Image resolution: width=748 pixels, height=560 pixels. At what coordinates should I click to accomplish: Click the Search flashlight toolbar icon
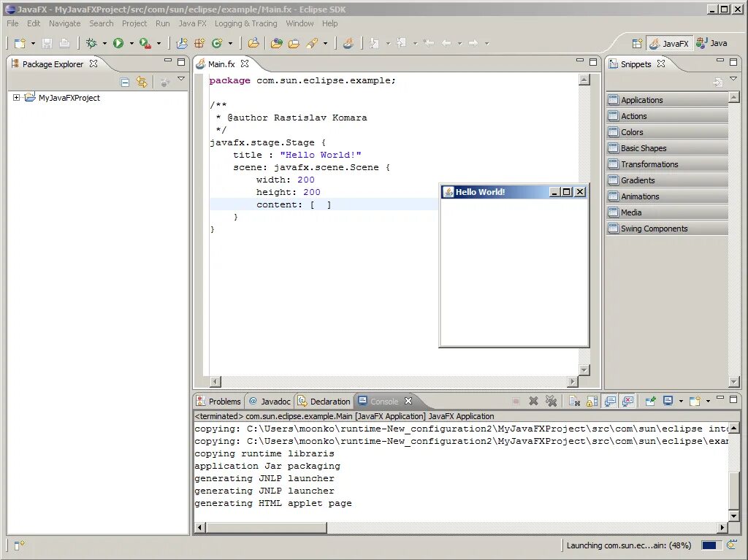point(312,43)
